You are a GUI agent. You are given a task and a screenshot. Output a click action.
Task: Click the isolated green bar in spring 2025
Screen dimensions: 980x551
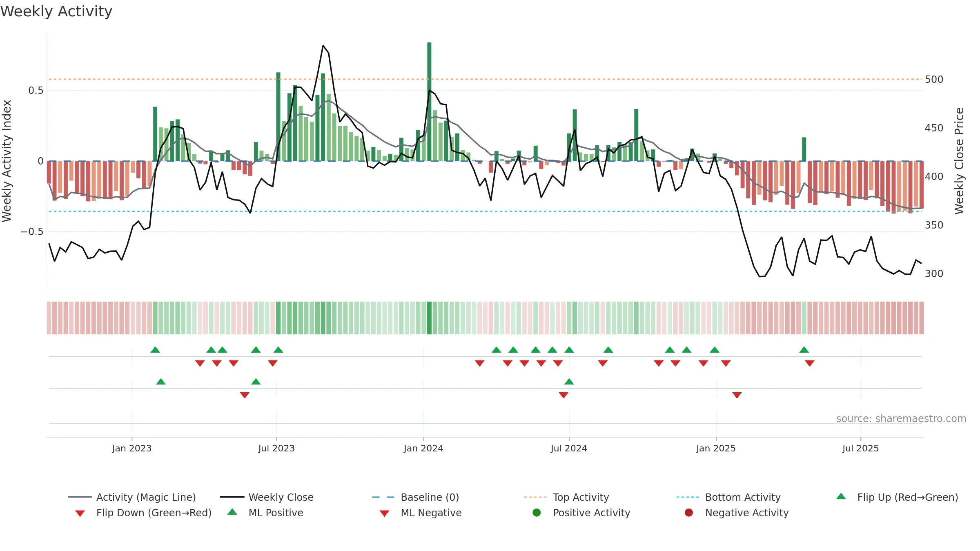(x=804, y=149)
